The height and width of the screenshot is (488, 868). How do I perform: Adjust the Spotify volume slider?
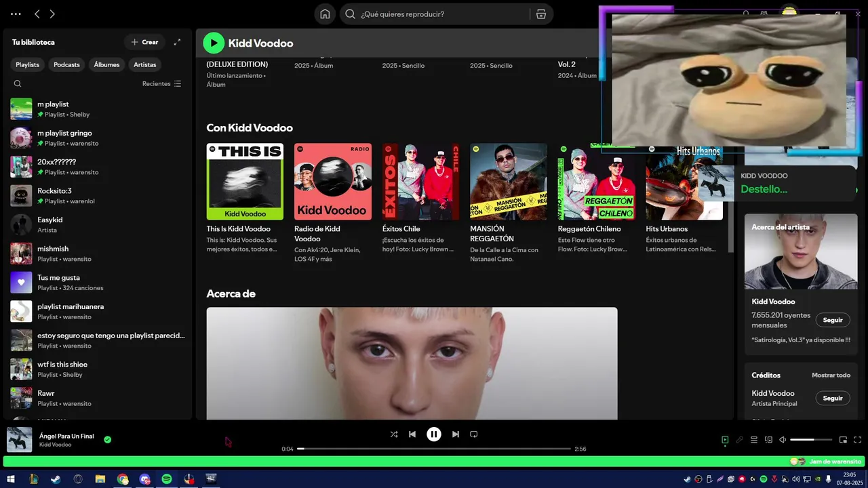tap(811, 440)
